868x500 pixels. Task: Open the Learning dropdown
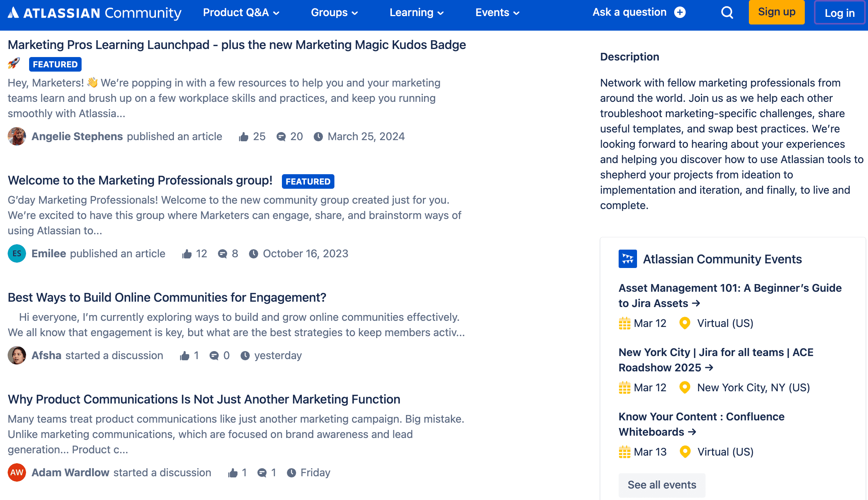click(x=416, y=12)
